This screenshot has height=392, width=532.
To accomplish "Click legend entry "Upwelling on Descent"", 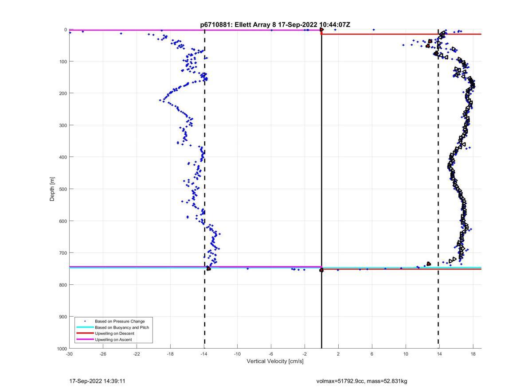I will tap(114, 334).
